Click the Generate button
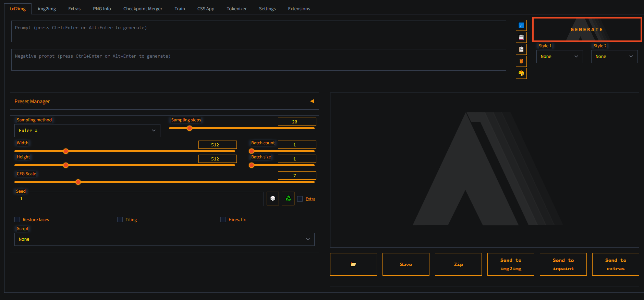 coord(587,29)
